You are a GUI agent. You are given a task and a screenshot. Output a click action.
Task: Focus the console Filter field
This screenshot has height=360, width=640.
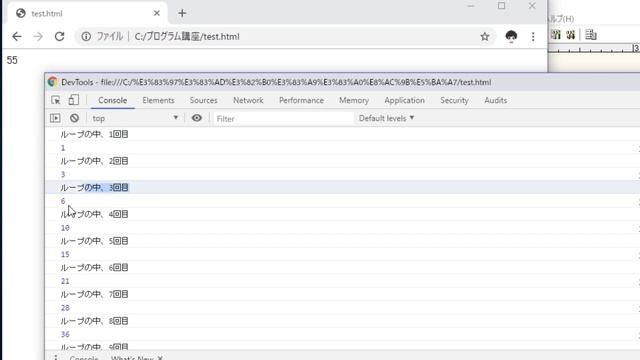pos(283,118)
